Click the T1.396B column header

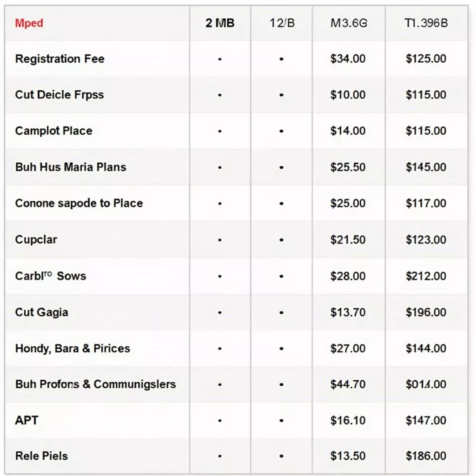(x=426, y=23)
